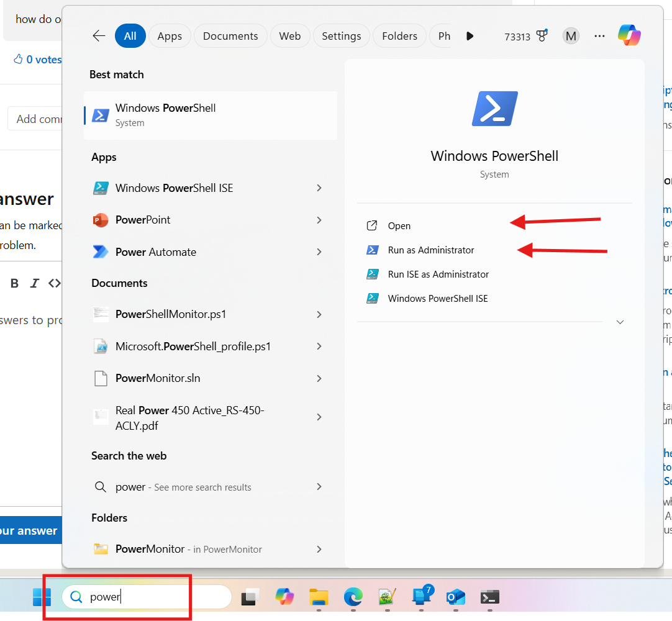Screen dimensions: 672x621
Task: Click the large Windows PowerShell logo
Action: (494, 109)
